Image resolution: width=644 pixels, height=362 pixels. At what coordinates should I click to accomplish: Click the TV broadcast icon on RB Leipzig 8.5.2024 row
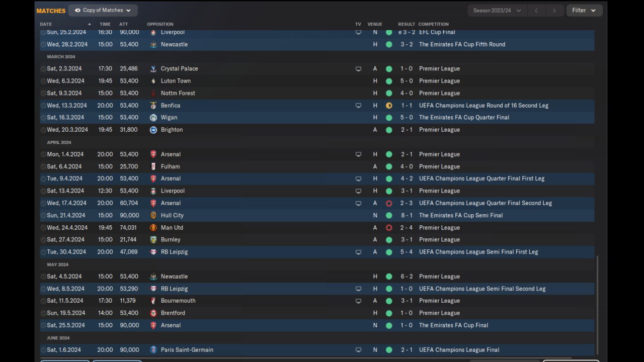358,289
